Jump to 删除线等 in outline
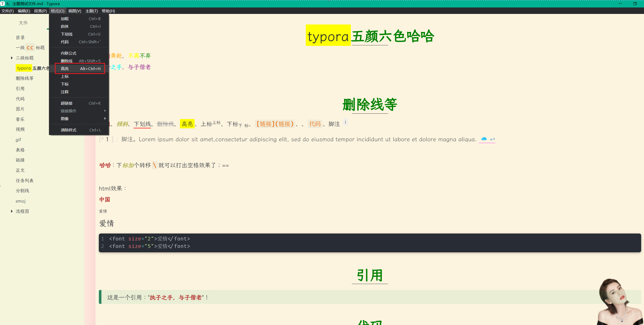Image resolution: width=644 pixels, height=325 pixels. 25,78
